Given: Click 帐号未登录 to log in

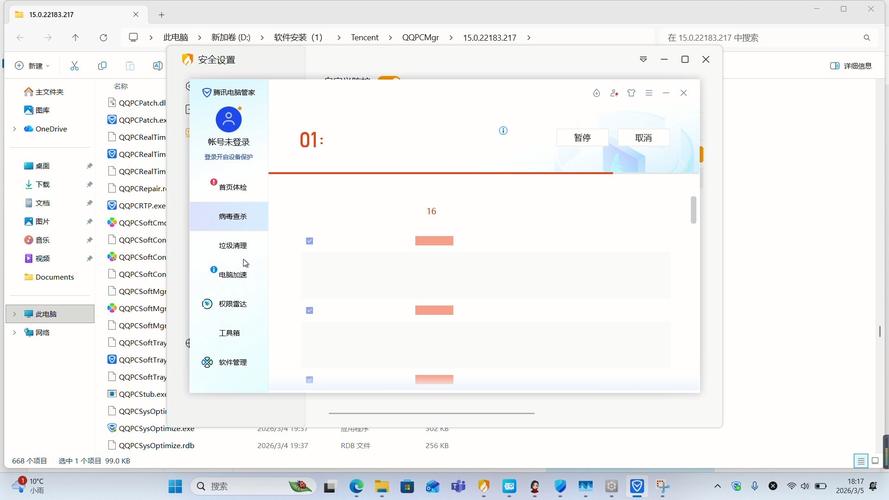Looking at the screenshot, I should point(228,142).
